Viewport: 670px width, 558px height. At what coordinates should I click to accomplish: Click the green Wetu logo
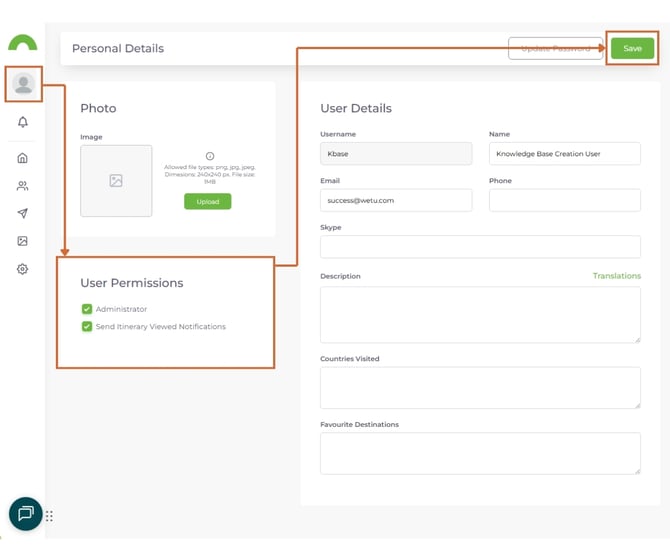[x=23, y=42]
